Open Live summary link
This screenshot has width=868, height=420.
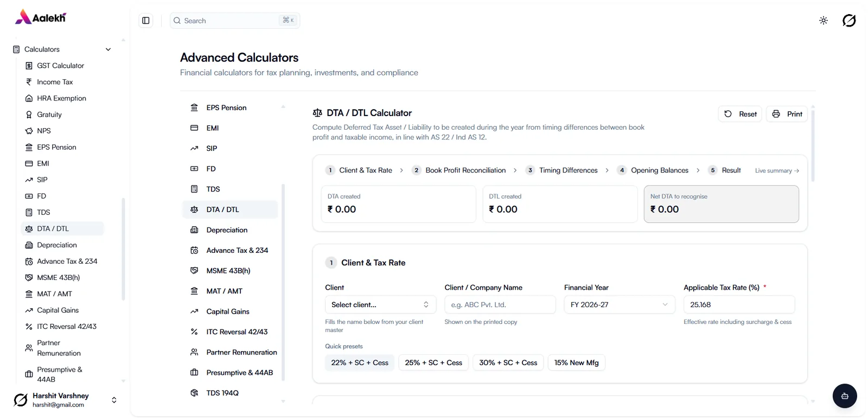pos(777,170)
